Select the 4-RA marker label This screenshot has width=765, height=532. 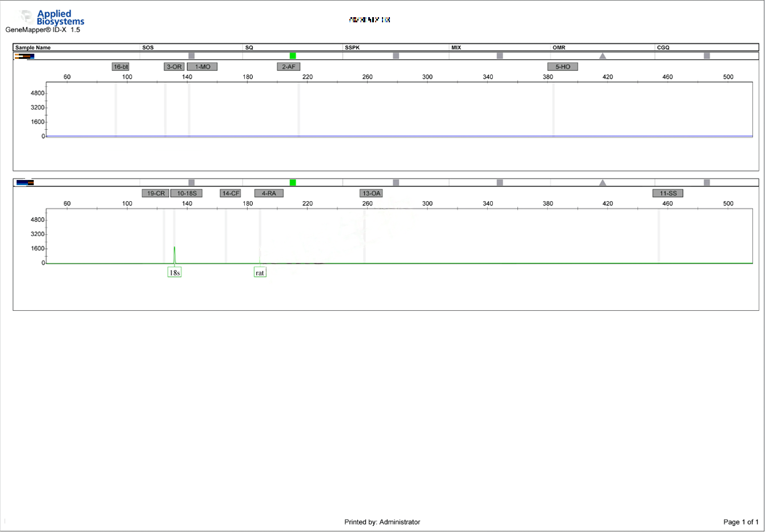pyautogui.click(x=269, y=194)
